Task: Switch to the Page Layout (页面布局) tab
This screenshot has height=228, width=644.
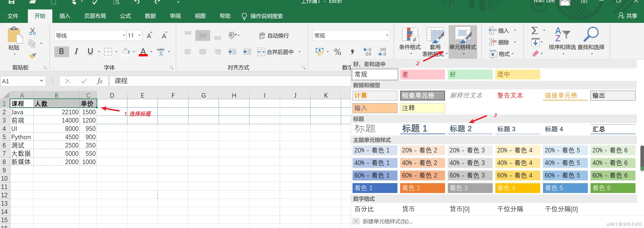Action: tap(95, 16)
